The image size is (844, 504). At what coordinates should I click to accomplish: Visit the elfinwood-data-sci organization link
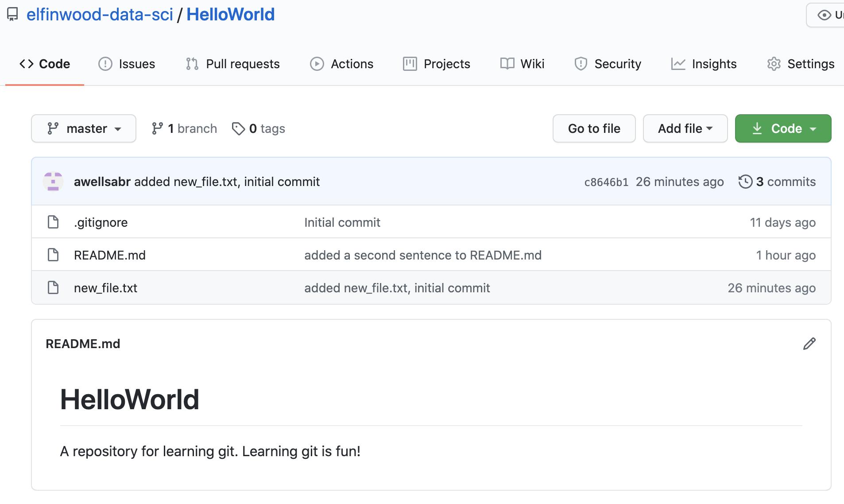click(100, 15)
